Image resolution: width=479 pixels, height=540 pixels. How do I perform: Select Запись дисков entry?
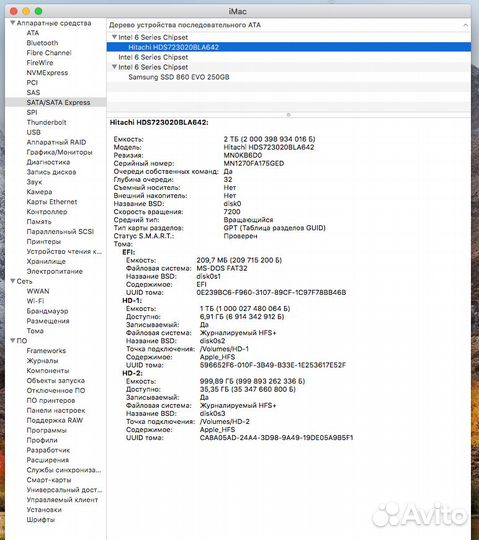pyautogui.click(x=51, y=172)
